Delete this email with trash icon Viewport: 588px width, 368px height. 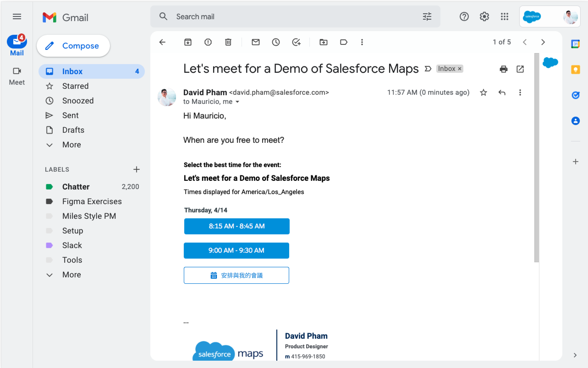tap(228, 42)
